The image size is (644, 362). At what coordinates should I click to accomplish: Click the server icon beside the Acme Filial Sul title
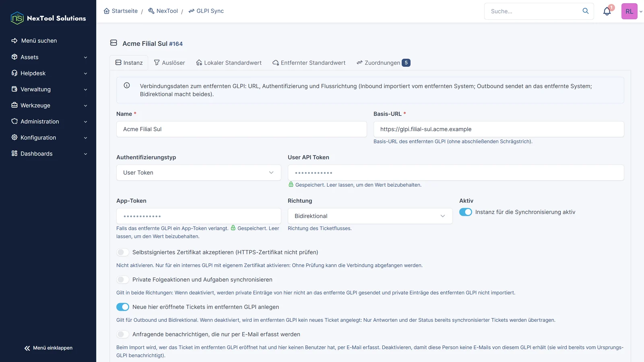tap(114, 43)
